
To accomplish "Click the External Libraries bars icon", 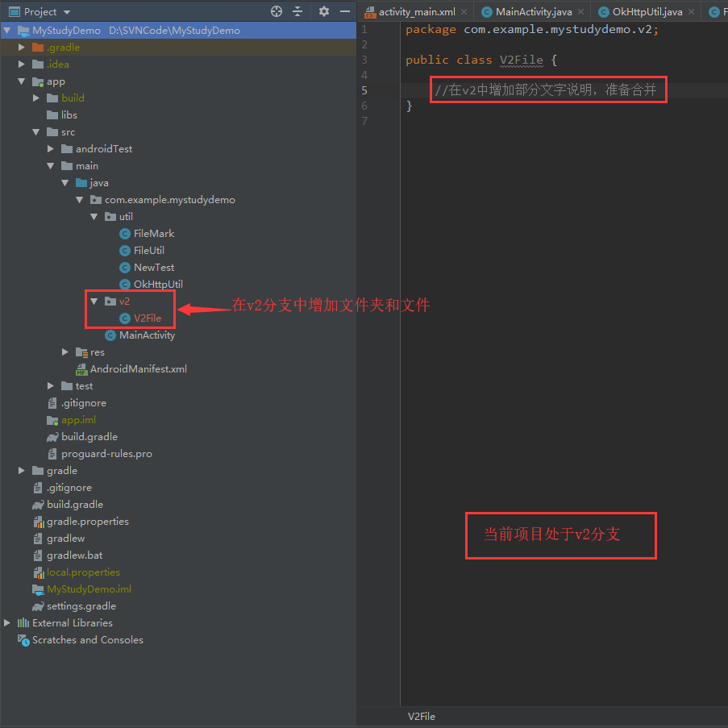I will (x=23, y=622).
